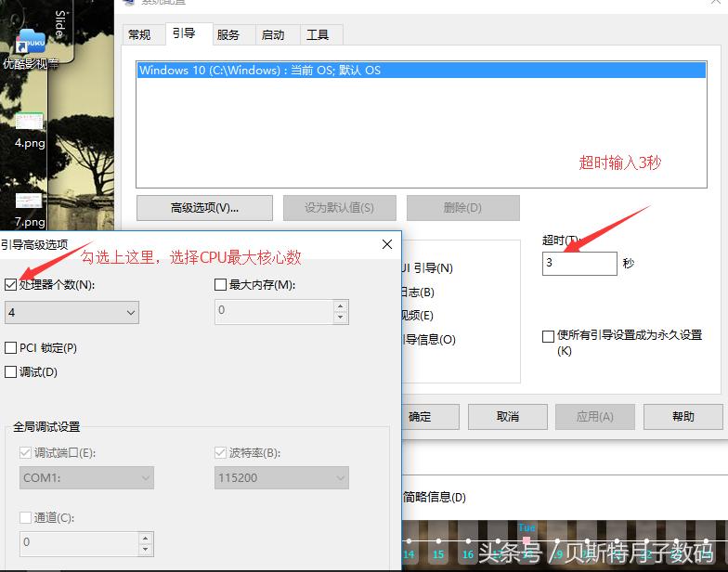Click the 取消 button
Image resolution: width=728 pixels, height=572 pixels.
(507, 416)
